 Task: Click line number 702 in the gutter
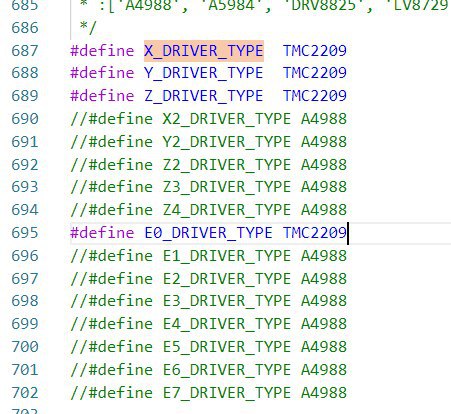tap(25, 393)
